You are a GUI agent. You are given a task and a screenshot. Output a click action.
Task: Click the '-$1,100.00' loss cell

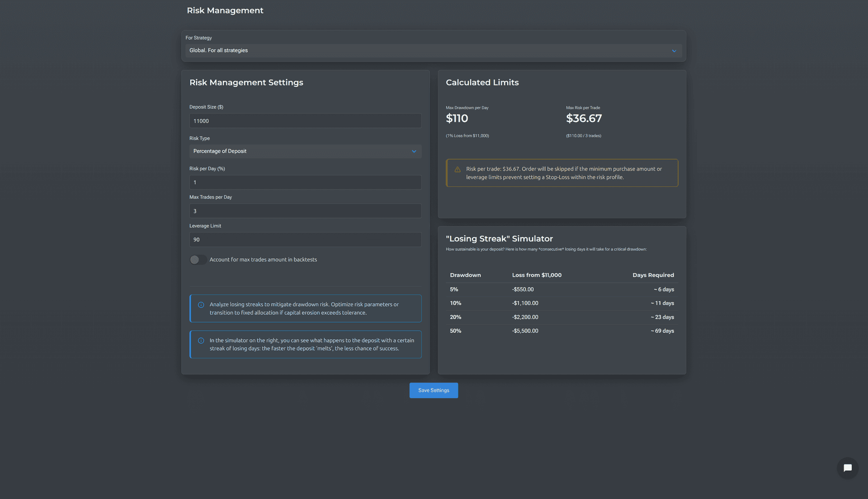[525, 303]
